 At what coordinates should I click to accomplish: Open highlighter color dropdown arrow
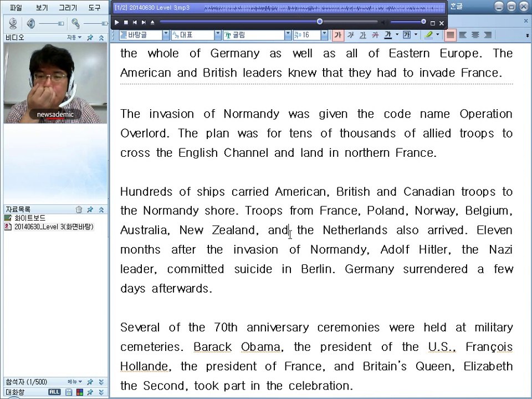click(438, 34)
